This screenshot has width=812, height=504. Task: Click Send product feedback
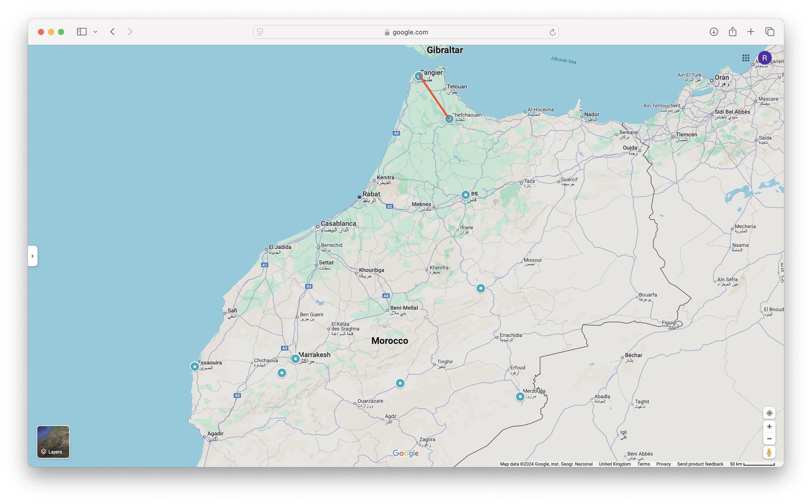(700, 464)
